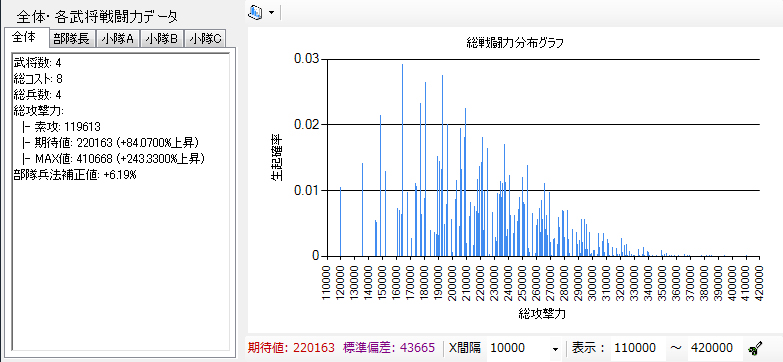Click the chart export icon in toolbar
The height and width of the screenshot is (362, 783).
(x=256, y=12)
